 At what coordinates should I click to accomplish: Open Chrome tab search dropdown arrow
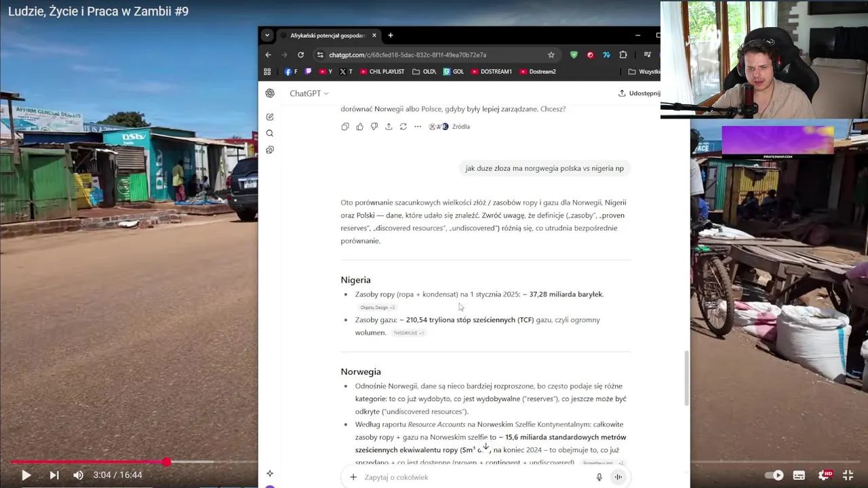[x=267, y=35]
